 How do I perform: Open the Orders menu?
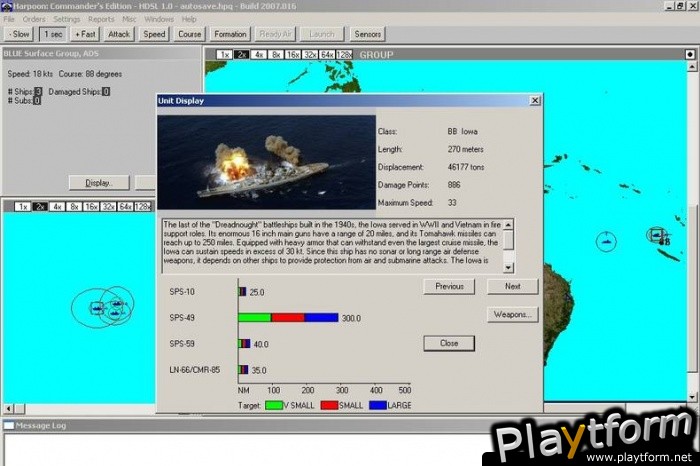coord(34,19)
